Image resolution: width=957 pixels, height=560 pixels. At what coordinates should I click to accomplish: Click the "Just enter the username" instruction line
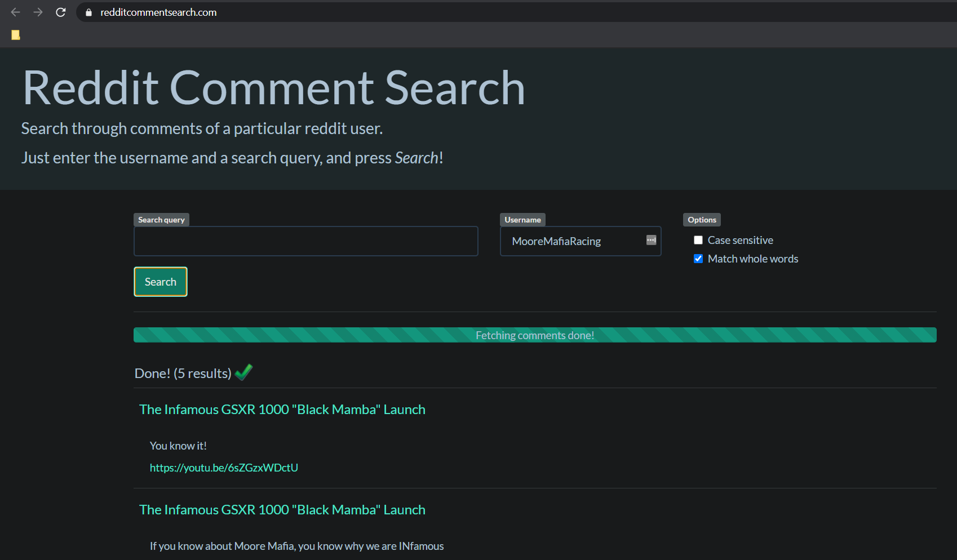pos(232,158)
